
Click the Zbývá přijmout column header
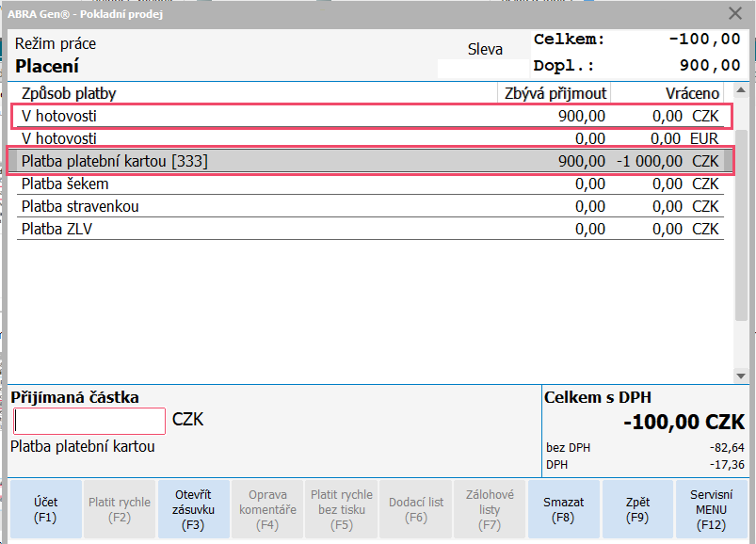[x=555, y=93]
